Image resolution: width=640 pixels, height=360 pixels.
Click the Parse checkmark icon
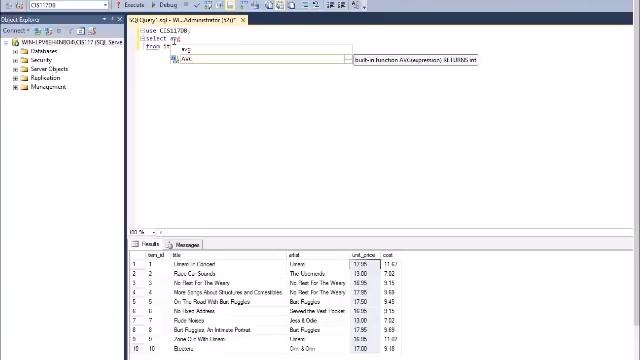(x=197, y=5)
